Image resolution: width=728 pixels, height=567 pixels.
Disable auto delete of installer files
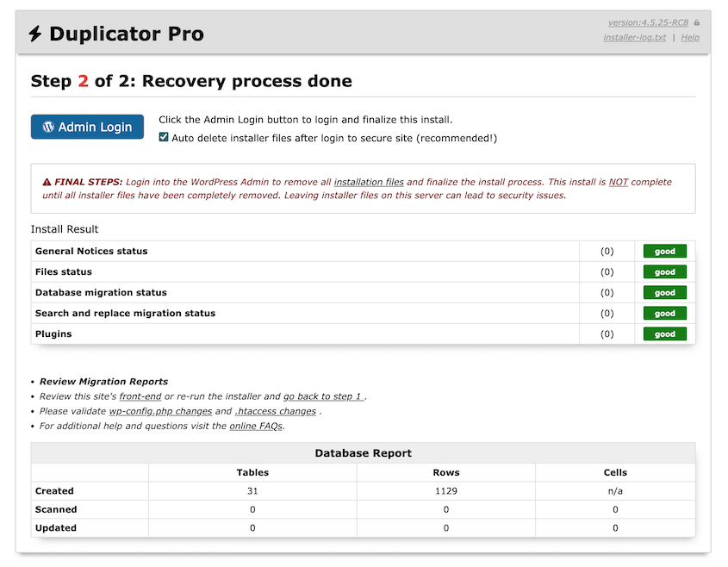pyautogui.click(x=163, y=136)
